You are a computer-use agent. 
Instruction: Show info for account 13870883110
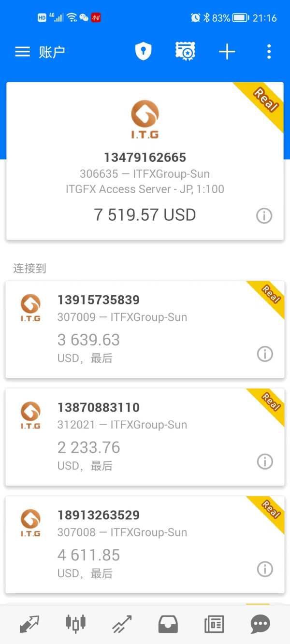coord(264,462)
